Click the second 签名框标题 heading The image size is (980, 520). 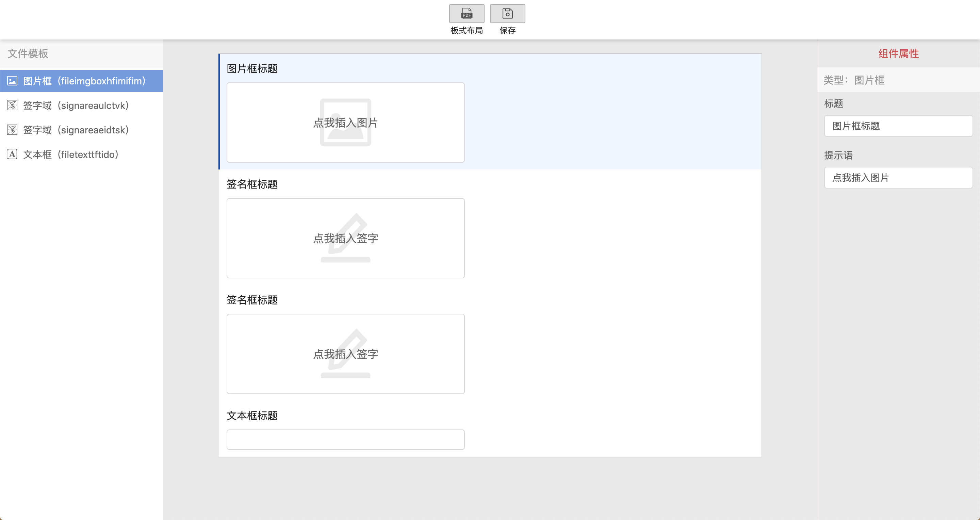[x=252, y=300]
